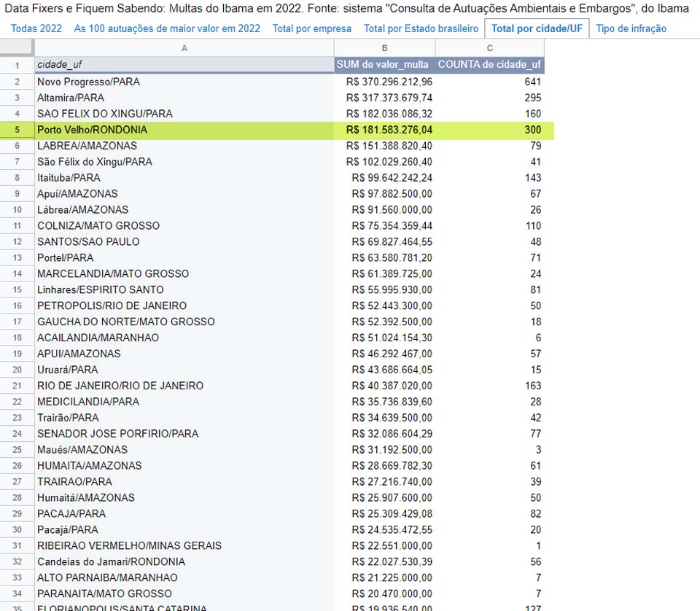700x611 pixels.
Task: Select column B header
Action: [384, 48]
